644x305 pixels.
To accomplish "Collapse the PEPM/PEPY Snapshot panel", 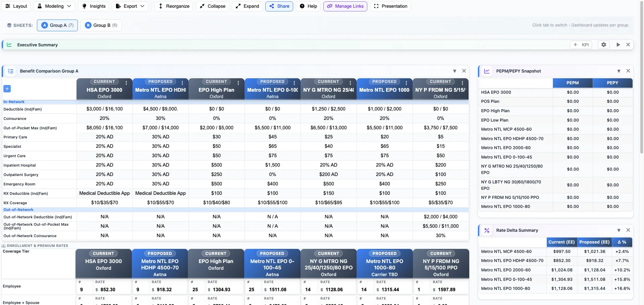I will click(619, 71).
